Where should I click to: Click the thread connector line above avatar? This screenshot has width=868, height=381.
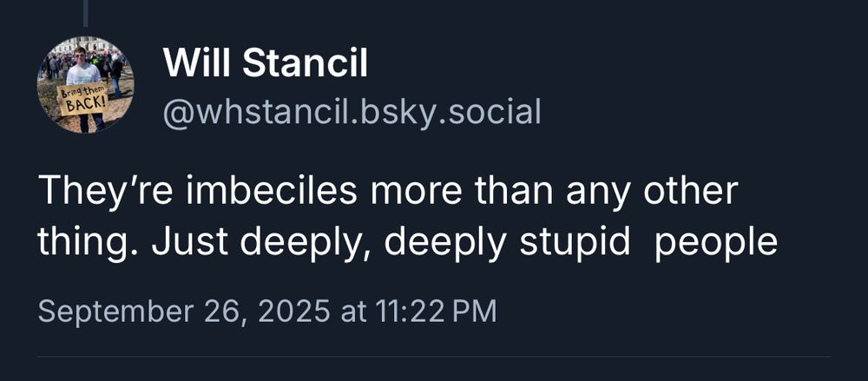click(x=86, y=12)
